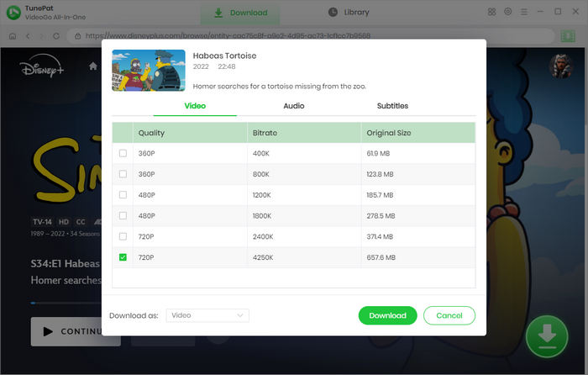
Task: Open the hamburger menu icon
Action: coord(524,12)
